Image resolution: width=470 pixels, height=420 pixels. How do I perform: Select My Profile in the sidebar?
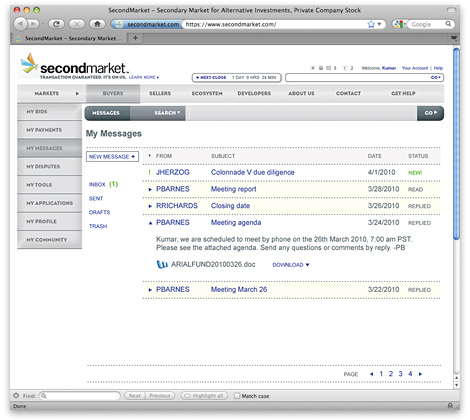click(x=49, y=221)
